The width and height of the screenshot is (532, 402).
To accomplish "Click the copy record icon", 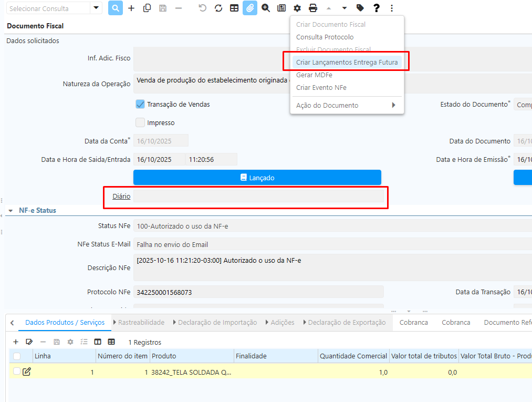I will tap(147, 8).
